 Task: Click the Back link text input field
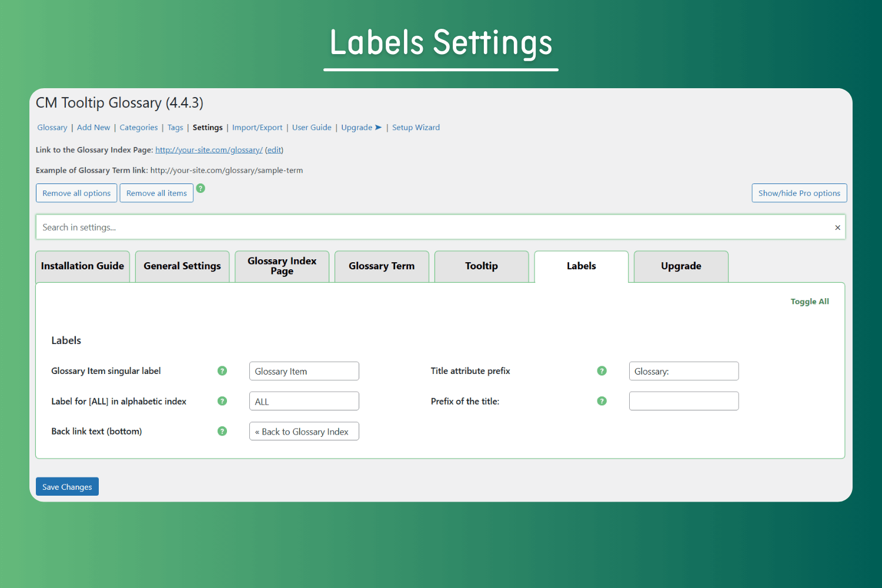coord(304,431)
